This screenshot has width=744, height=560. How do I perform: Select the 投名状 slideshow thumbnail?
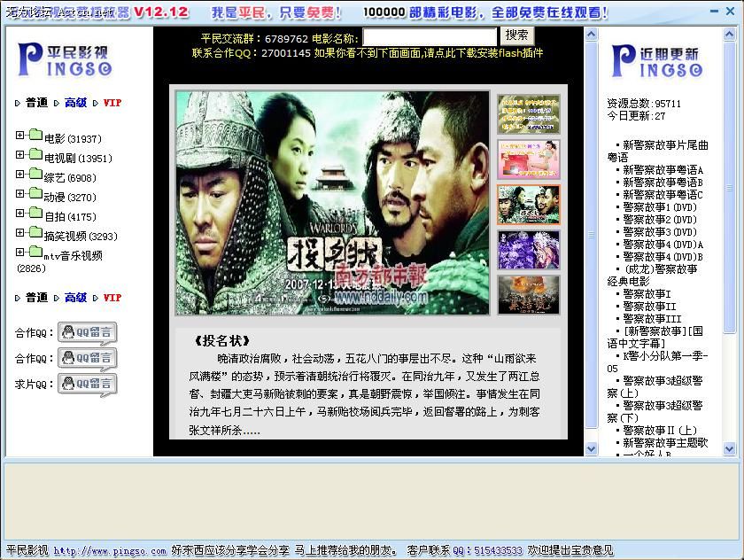(x=529, y=205)
